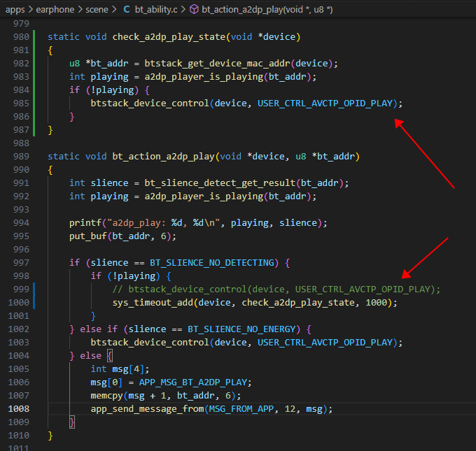The image size is (476, 451).
Task: Click BT_SLIENCE_NO_ENERGY constant on line 1002
Action: pos(241,329)
